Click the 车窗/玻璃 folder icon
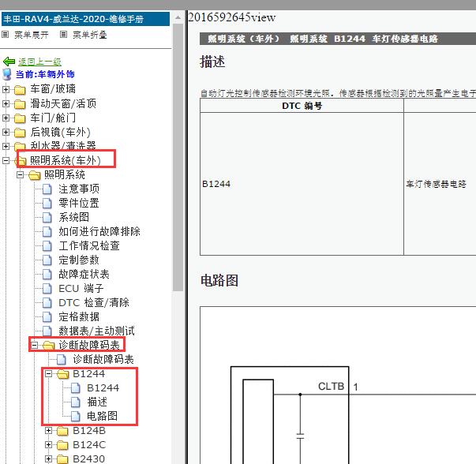Image resolution: width=476 pixels, height=464 pixels. coord(20,89)
